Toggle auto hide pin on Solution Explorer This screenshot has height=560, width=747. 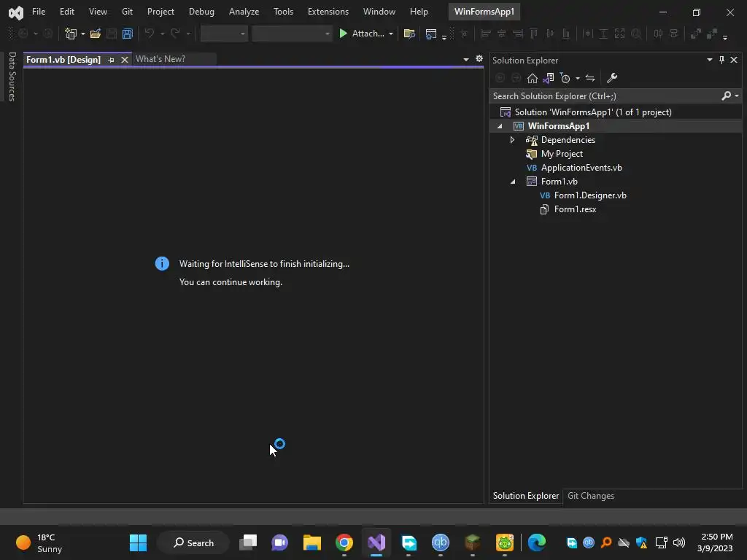coord(721,60)
